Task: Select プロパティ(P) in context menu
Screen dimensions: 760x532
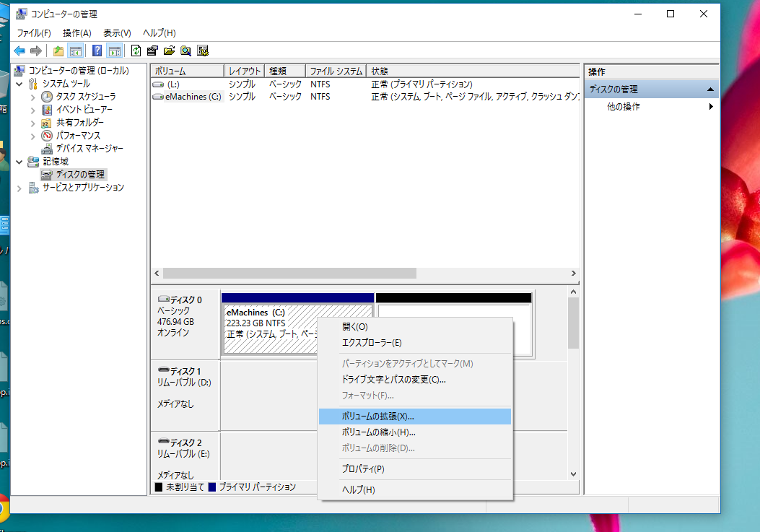Action: 415,469
